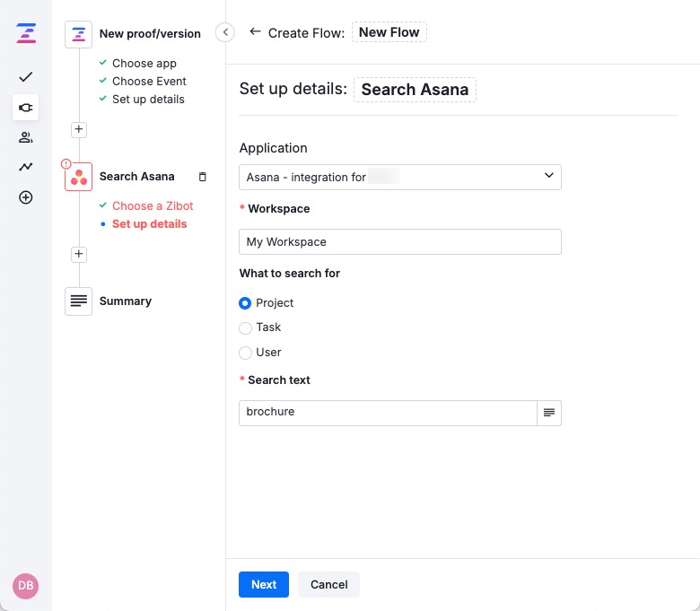
Task: Collapse the flow steps side panel
Action: click(x=225, y=33)
